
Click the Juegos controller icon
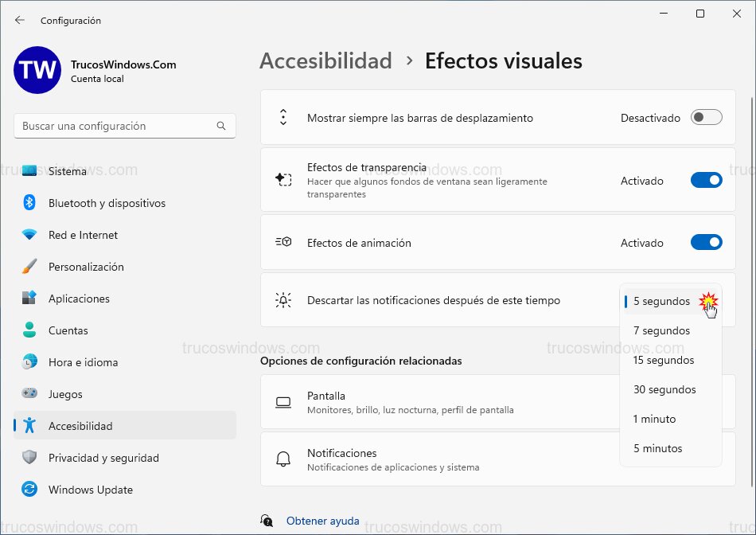pyautogui.click(x=32, y=394)
